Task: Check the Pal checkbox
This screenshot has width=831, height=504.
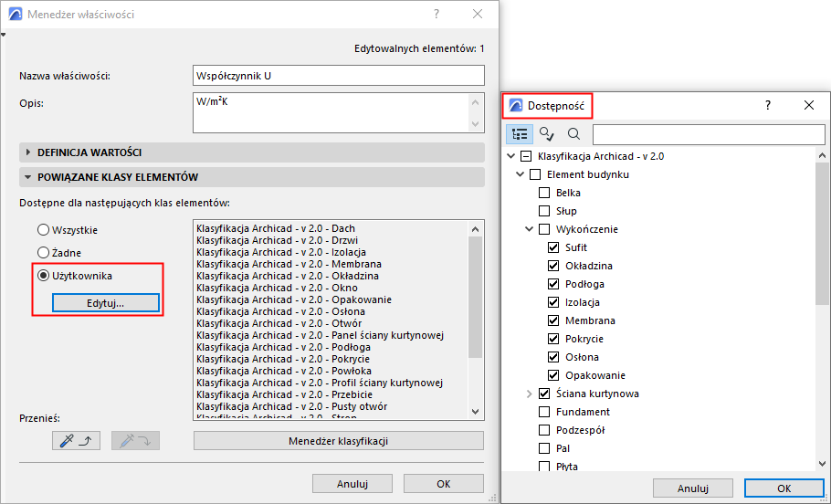Action: [544, 448]
